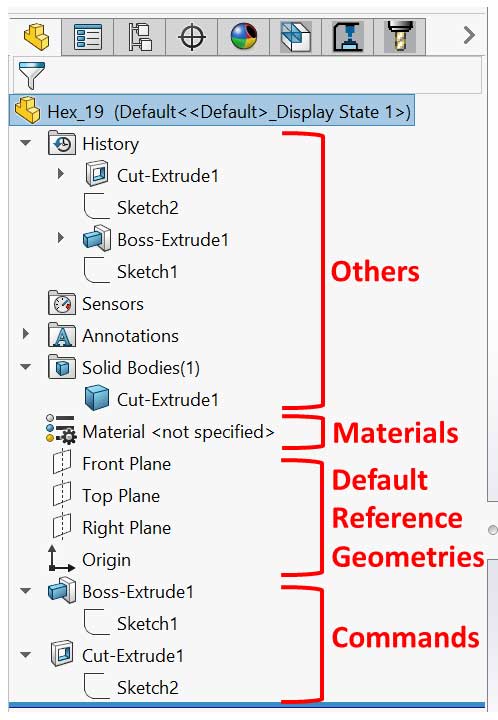Collapse the Solid Bodies(1) folder
Screen dimensions: 498x720
pyautogui.click(x=26, y=367)
